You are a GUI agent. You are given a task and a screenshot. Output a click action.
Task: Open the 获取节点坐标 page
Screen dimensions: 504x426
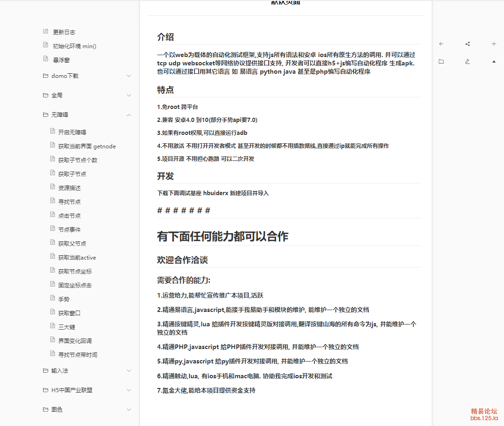[75, 271]
